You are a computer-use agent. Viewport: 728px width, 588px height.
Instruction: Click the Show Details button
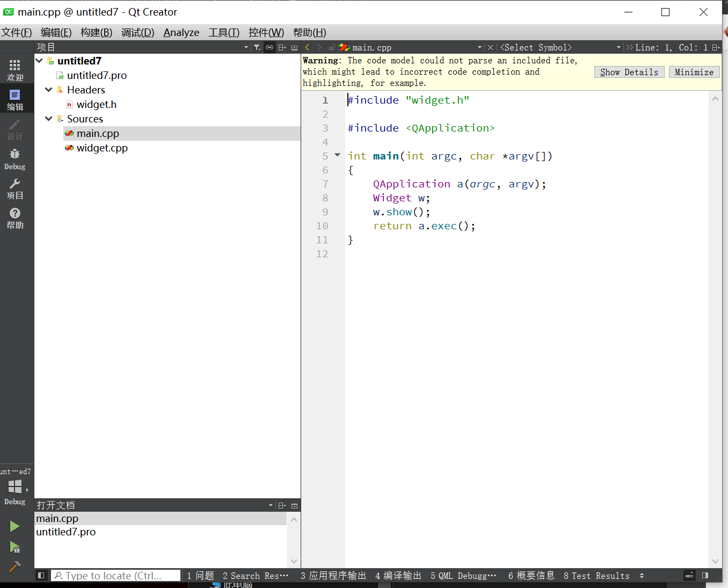(x=629, y=72)
